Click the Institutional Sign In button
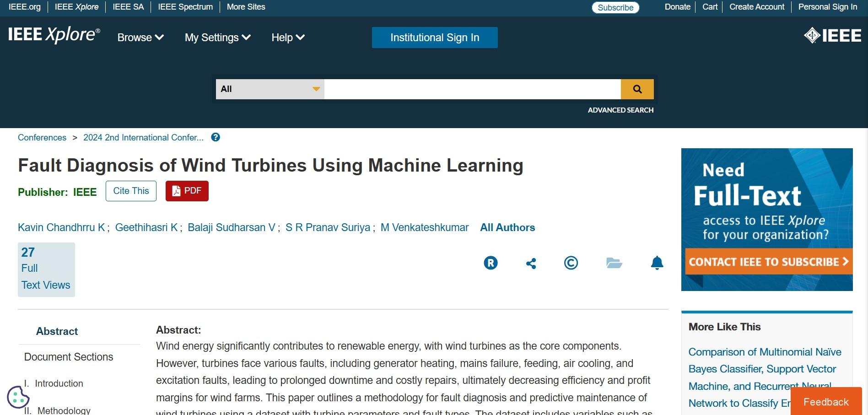Viewport: 868px width, 415px height. [434, 38]
